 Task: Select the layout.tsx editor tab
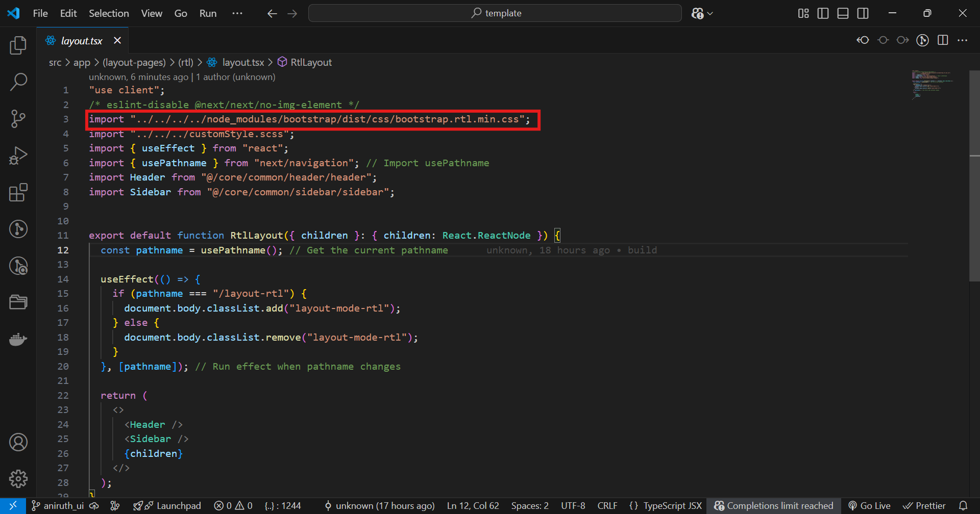click(x=82, y=41)
